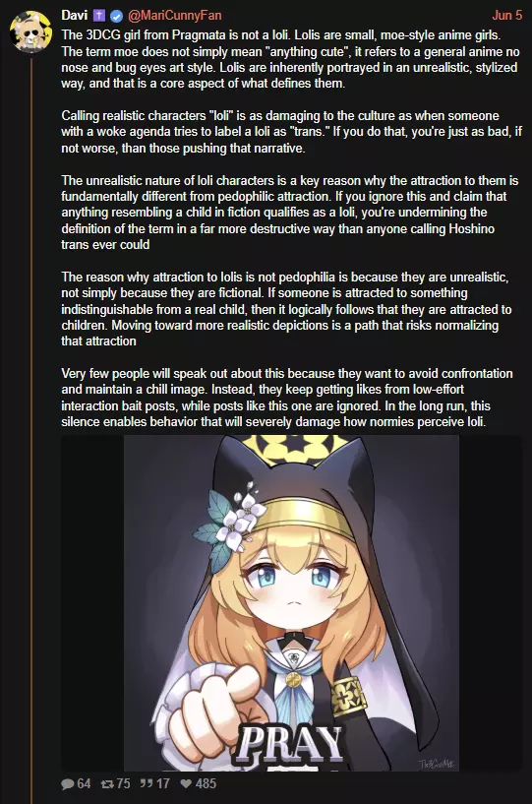The image size is (532, 804).
Task: Click the artist signature watermark on the image
Action: [x=436, y=764]
